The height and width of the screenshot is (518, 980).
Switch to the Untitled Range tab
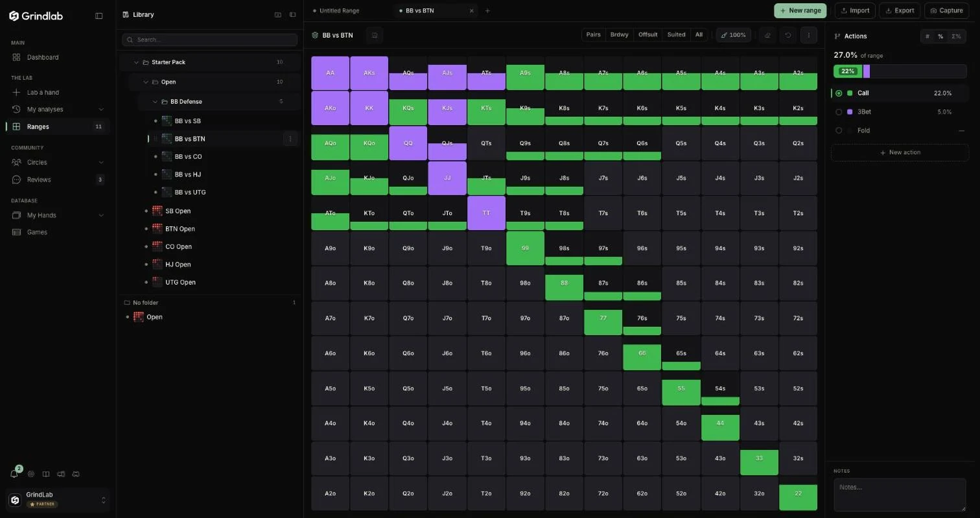tap(339, 10)
